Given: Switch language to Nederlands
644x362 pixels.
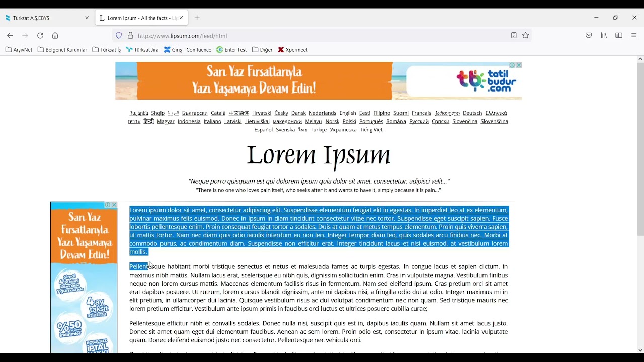Looking at the screenshot, I should (x=323, y=113).
